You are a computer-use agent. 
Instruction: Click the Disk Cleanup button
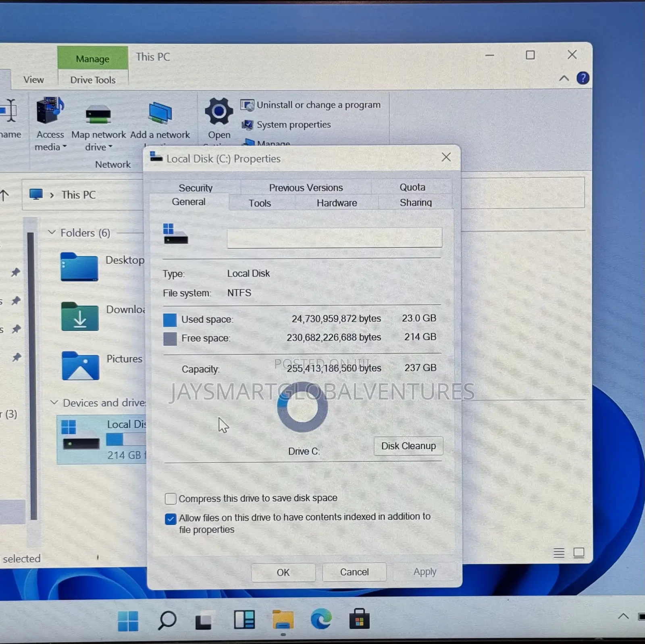click(x=408, y=446)
